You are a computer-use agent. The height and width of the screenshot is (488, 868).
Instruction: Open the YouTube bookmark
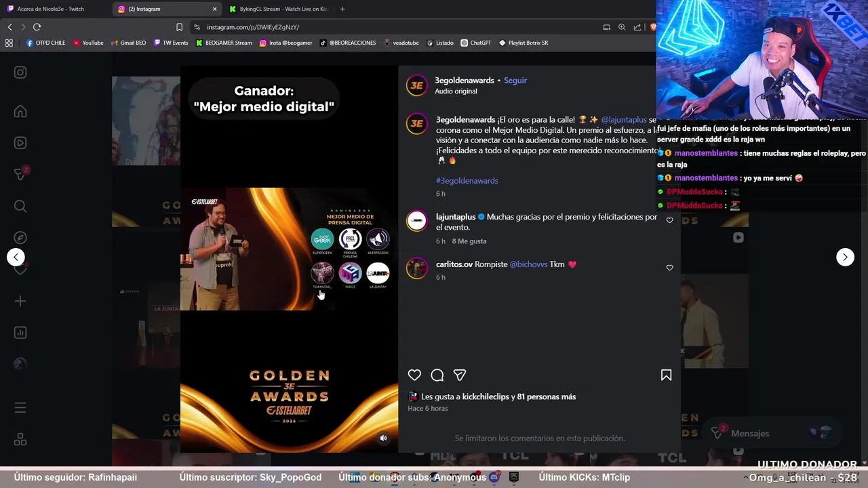tap(88, 43)
